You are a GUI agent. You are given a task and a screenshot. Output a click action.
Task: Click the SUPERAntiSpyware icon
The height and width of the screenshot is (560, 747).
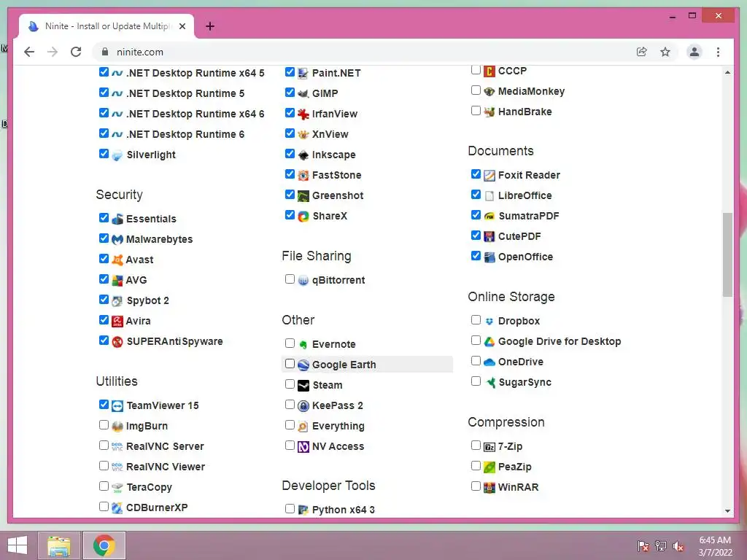click(117, 342)
